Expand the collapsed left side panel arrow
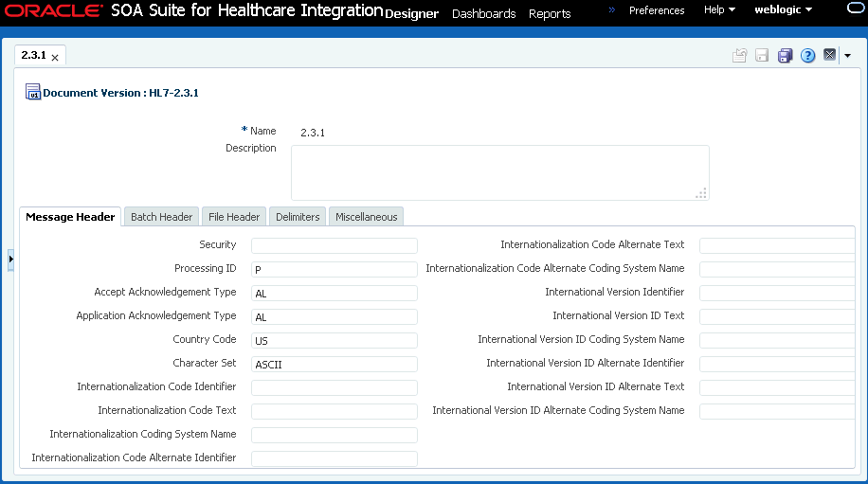This screenshot has width=868, height=484. pos(10,259)
